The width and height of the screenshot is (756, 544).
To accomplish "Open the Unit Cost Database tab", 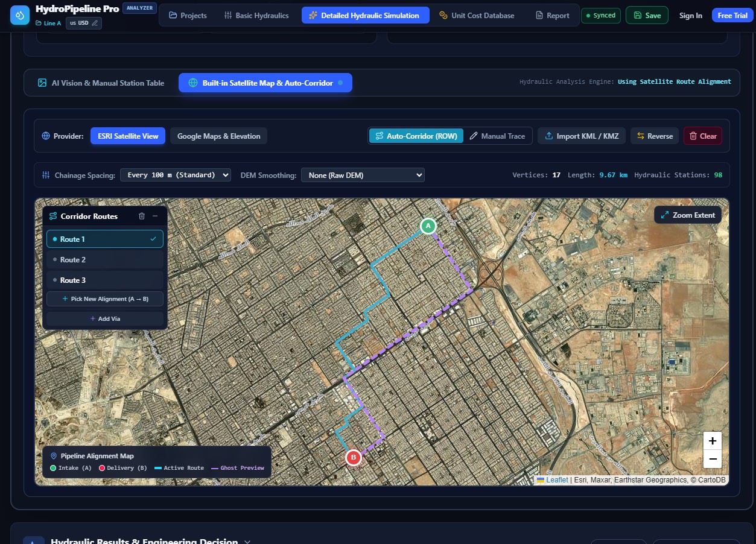I will pyautogui.click(x=477, y=16).
